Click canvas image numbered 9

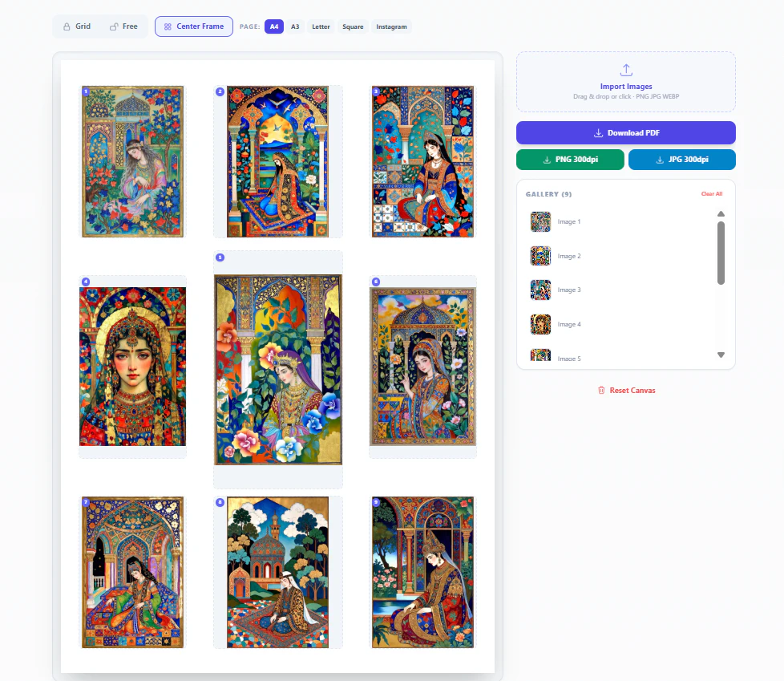click(x=422, y=573)
